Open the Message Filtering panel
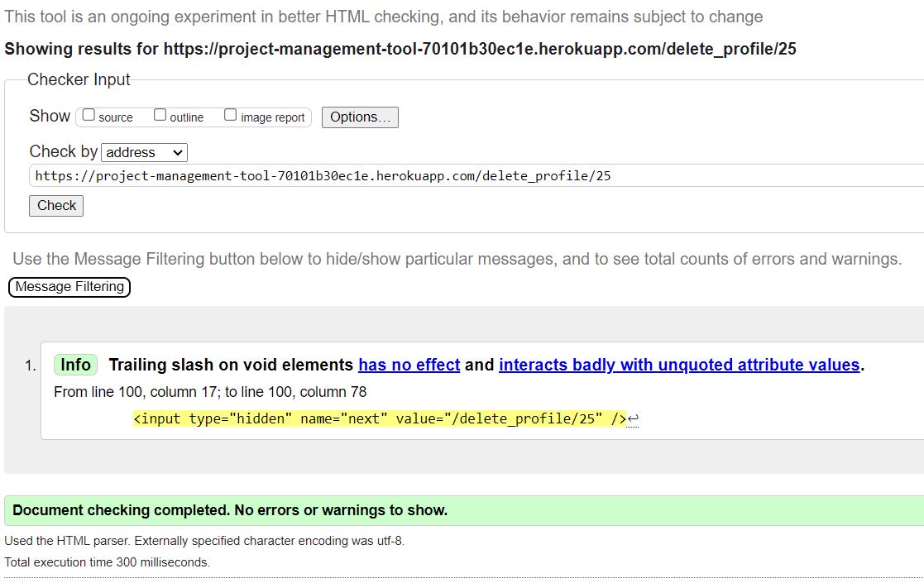 click(69, 287)
